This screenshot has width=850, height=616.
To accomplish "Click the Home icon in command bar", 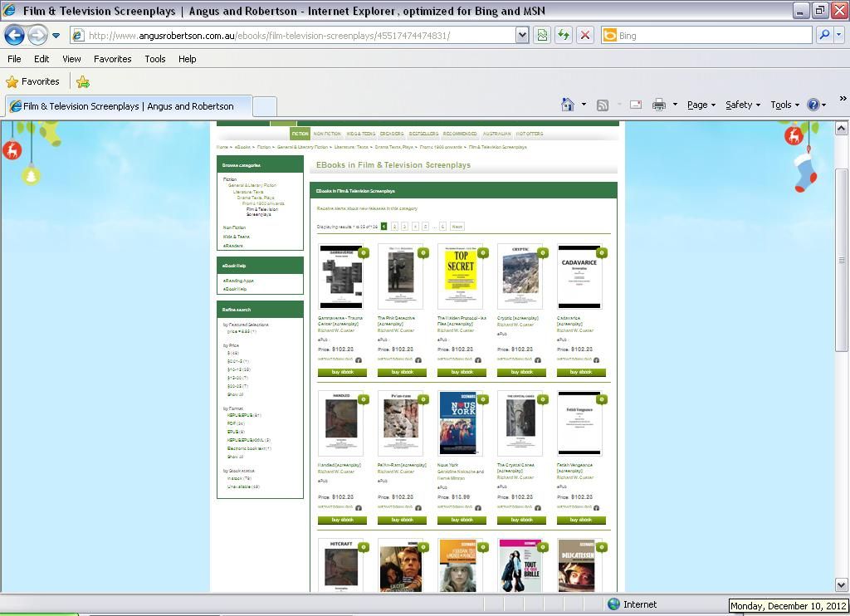I will (568, 105).
